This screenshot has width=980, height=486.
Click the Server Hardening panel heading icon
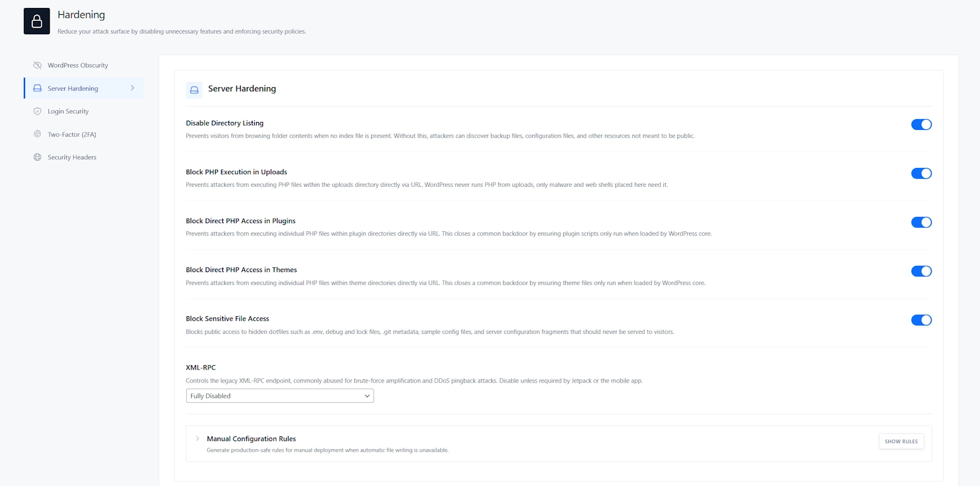click(x=194, y=90)
